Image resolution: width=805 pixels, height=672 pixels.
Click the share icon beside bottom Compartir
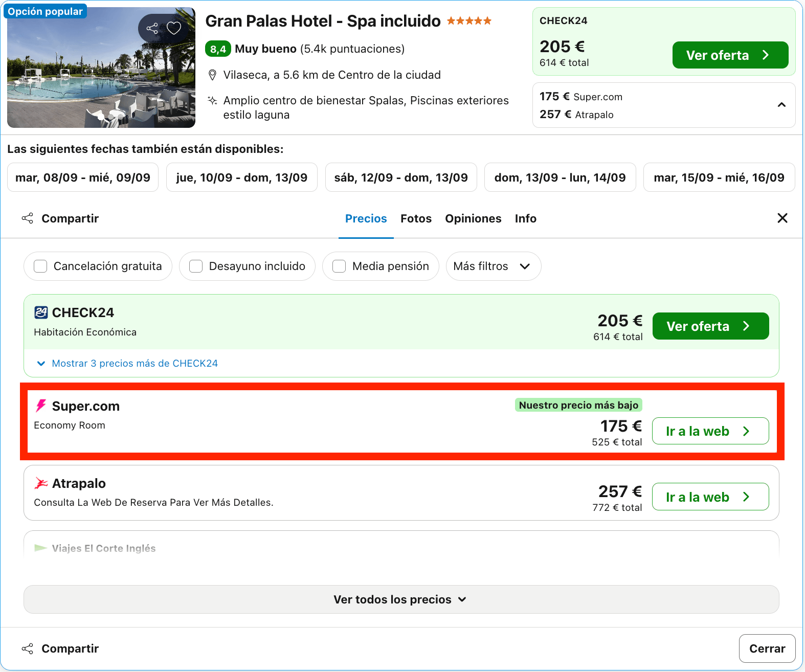pos(27,648)
